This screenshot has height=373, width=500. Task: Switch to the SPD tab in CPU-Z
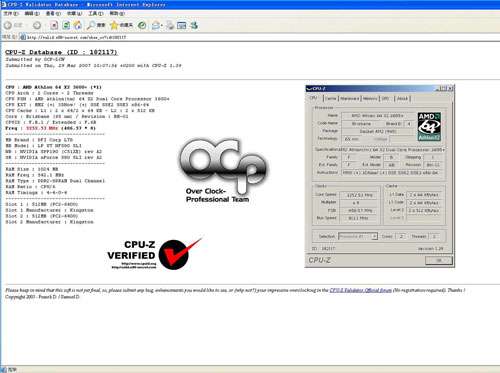[386, 98]
